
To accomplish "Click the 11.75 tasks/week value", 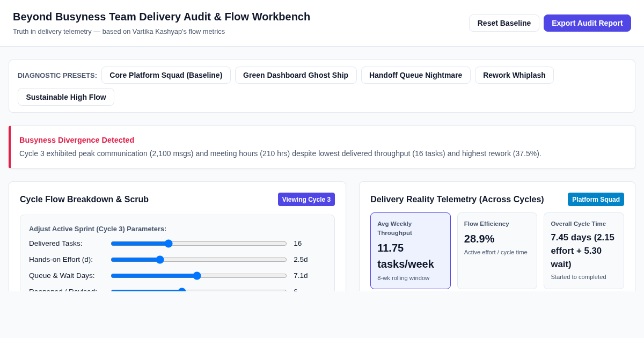I will [406, 256].
